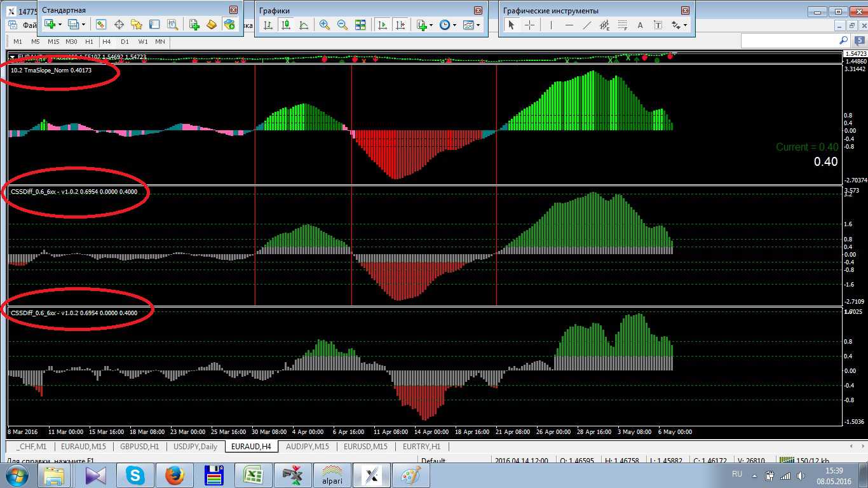Open Skype from the Windows taskbar
Screen dimensions: 868x488
[x=135, y=475]
